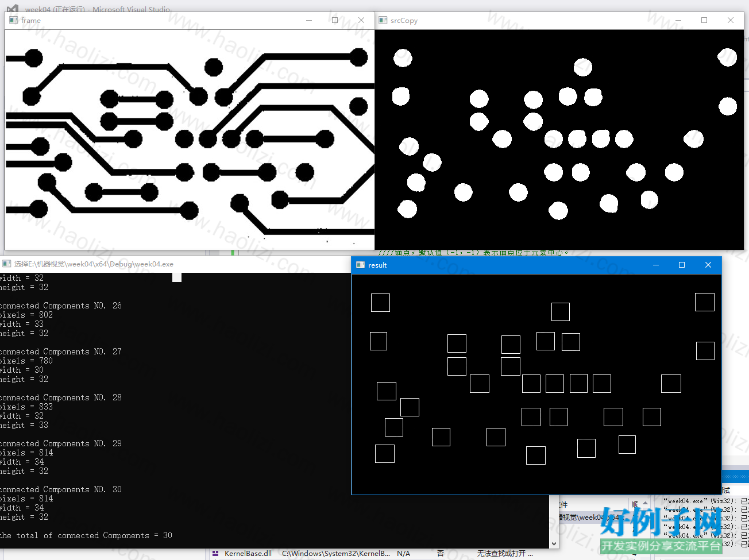Close the frame window
Image resolution: width=749 pixels, height=560 pixels.
click(361, 20)
